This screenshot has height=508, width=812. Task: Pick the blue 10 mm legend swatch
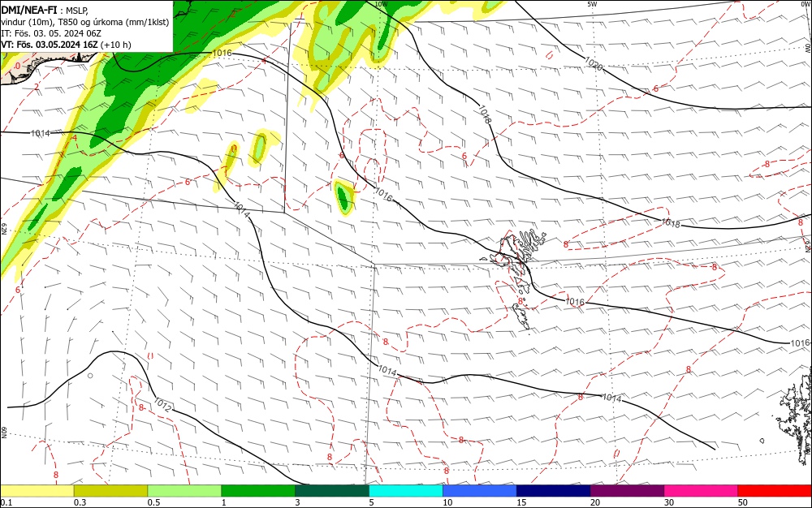pos(480,491)
